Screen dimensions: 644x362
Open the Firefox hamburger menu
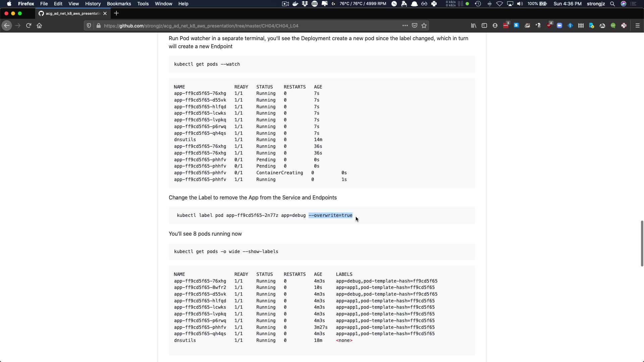click(638, 25)
